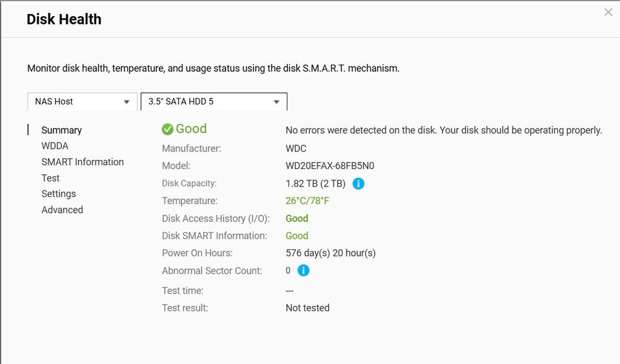The image size is (620, 364).
Task: Click the Power On Hours label
Action: coord(198,253)
